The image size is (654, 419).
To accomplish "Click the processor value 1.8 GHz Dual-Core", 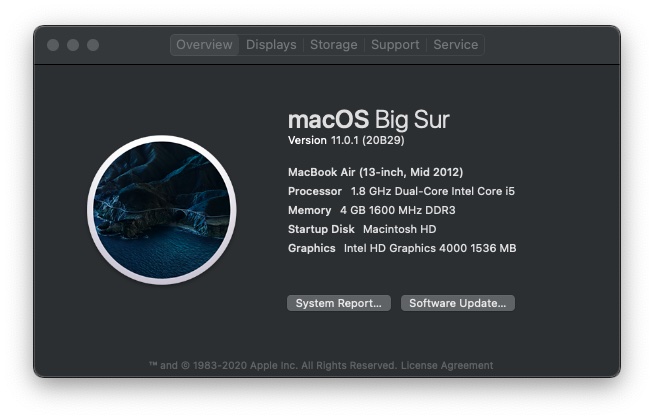I will click(433, 191).
